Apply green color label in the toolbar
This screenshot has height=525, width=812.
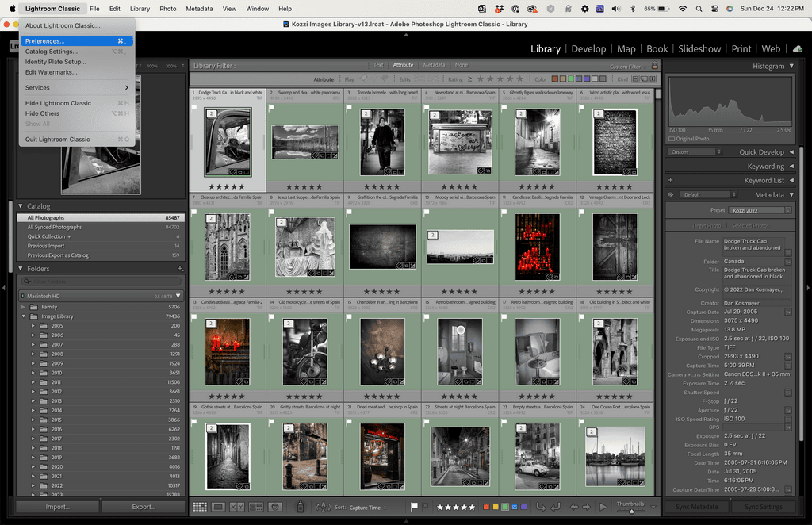click(505, 507)
